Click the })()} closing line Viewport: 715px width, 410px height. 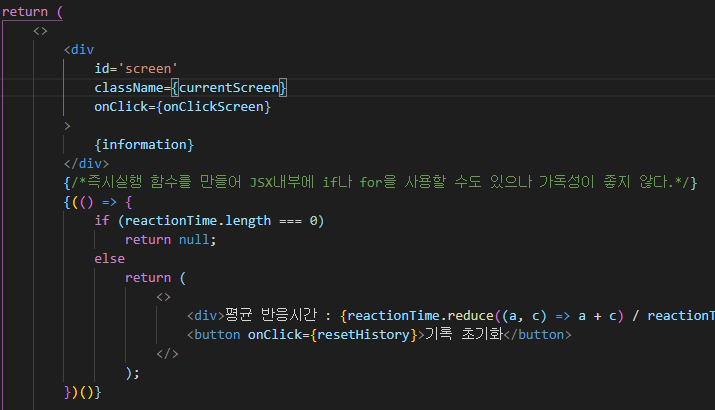83,392
